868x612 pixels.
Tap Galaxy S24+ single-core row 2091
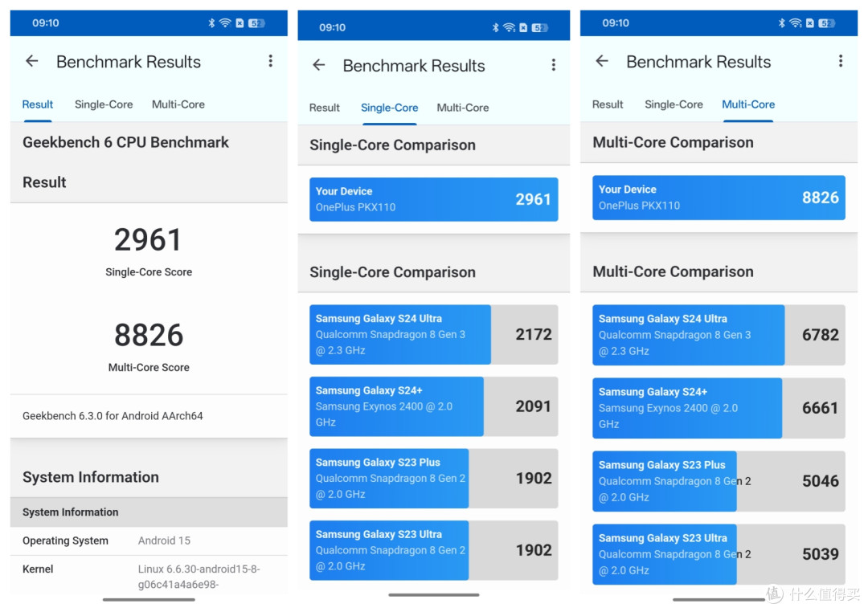tap(433, 406)
